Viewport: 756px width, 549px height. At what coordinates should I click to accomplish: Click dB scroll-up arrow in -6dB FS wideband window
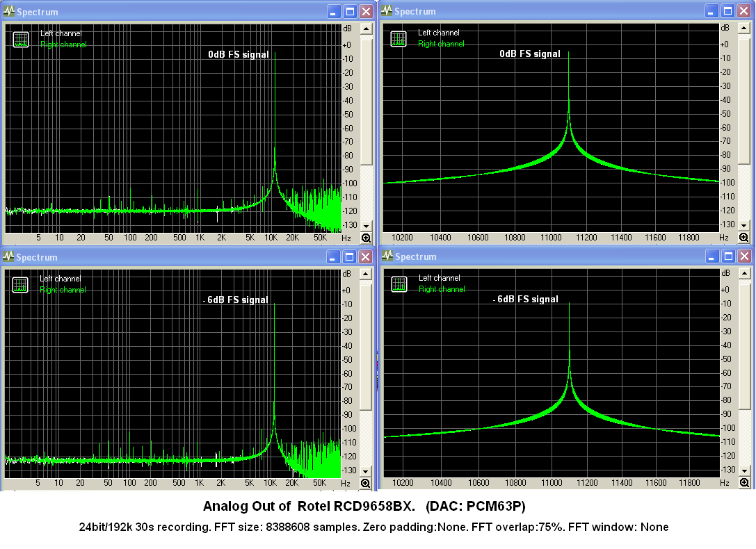coord(365,274)
